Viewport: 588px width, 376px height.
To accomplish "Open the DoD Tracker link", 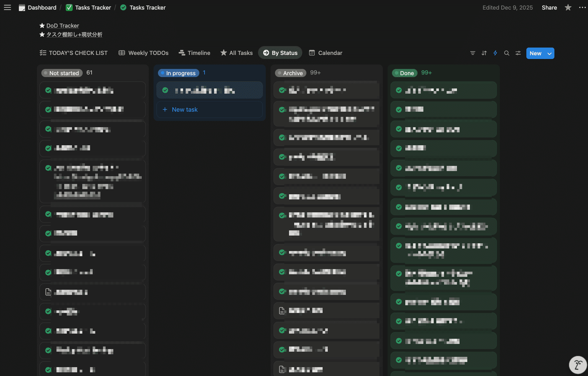I will pos(62,25).
